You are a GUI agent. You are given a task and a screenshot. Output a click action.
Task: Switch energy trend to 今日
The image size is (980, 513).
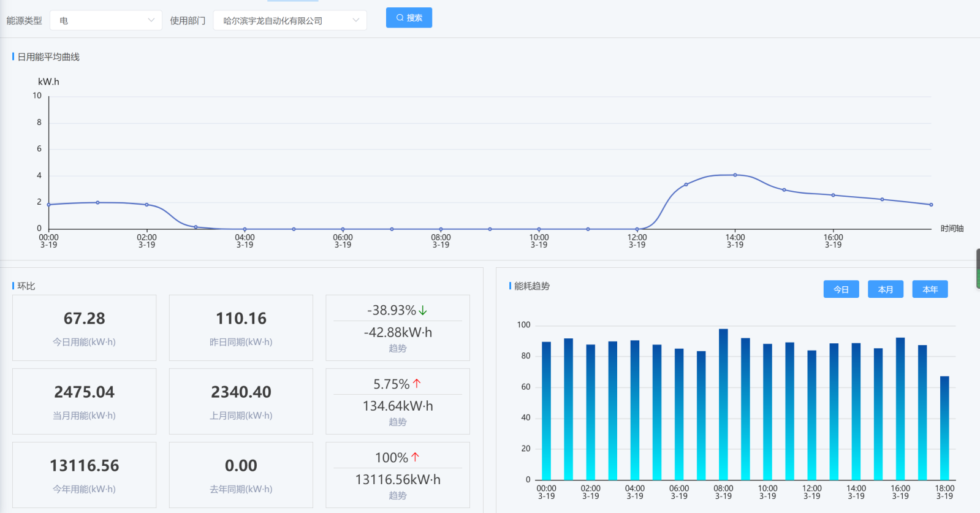[841, 289]
